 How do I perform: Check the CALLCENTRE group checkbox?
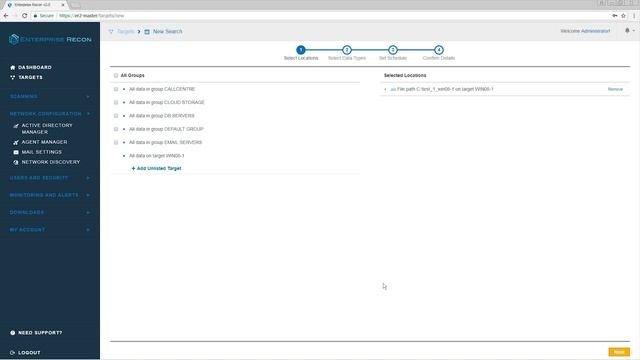(116, 89)
